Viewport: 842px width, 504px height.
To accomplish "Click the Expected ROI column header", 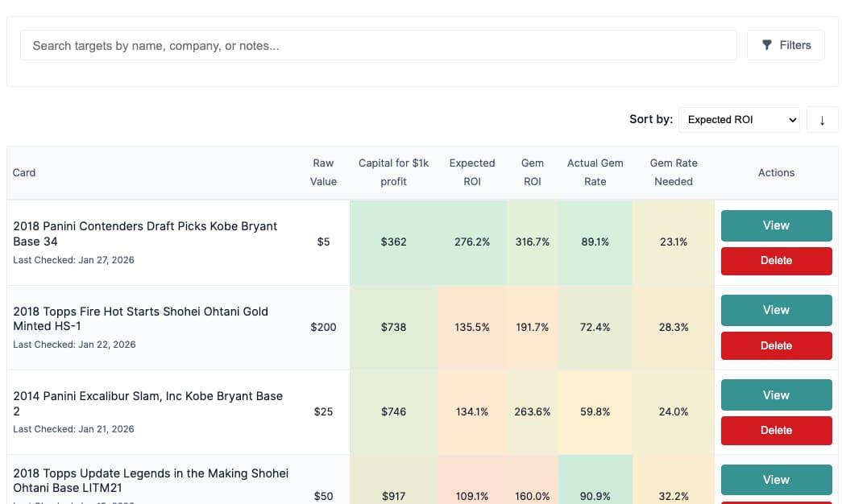I will pos(472,172).
